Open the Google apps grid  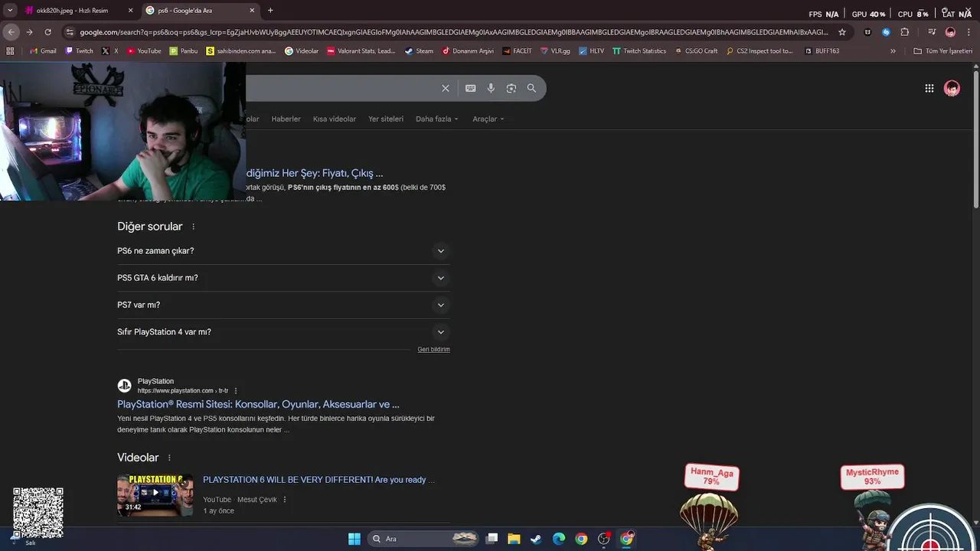929,88
